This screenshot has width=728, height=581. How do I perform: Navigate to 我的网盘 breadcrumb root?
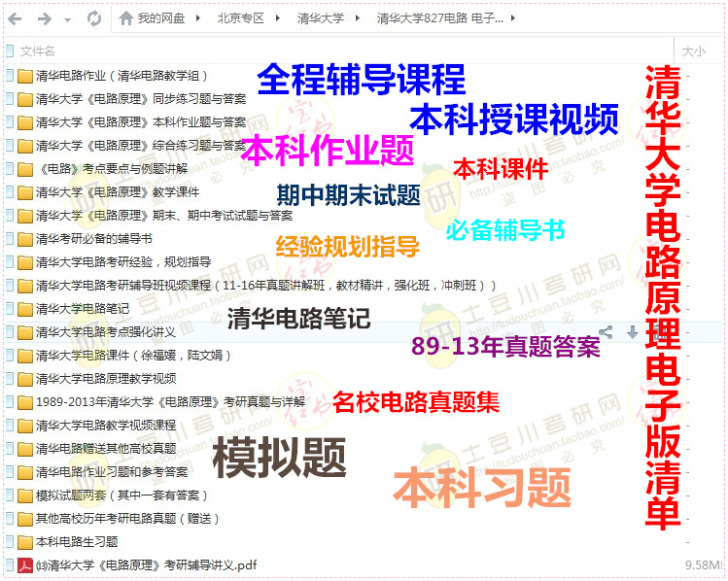(x=161, y=18)
